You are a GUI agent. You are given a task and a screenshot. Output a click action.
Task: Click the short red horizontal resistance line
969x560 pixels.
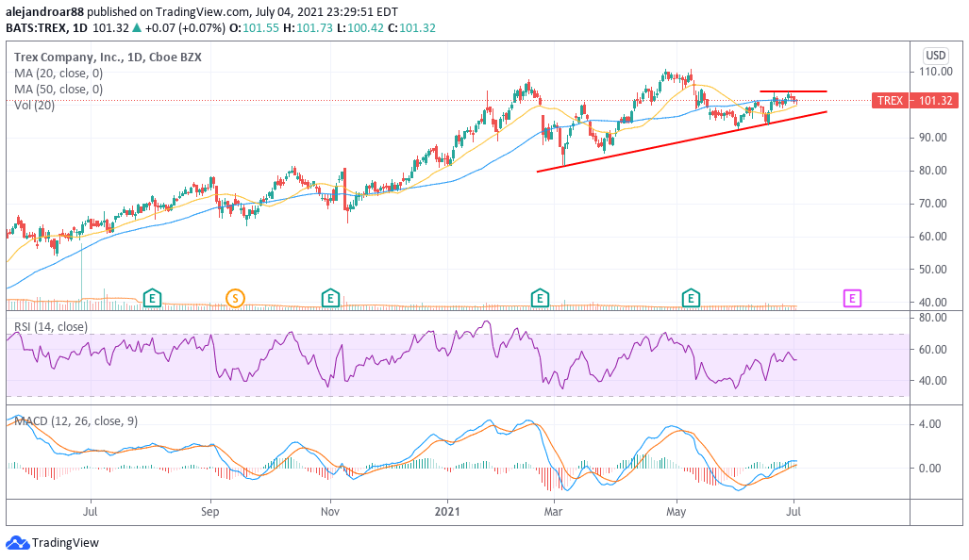pyautogui.click(x=793, y=91)
